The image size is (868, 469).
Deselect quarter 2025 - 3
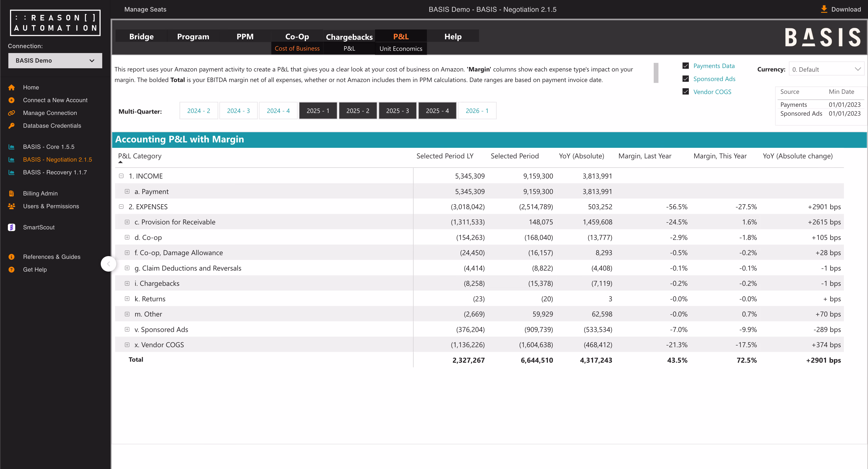tap(397, 111)
